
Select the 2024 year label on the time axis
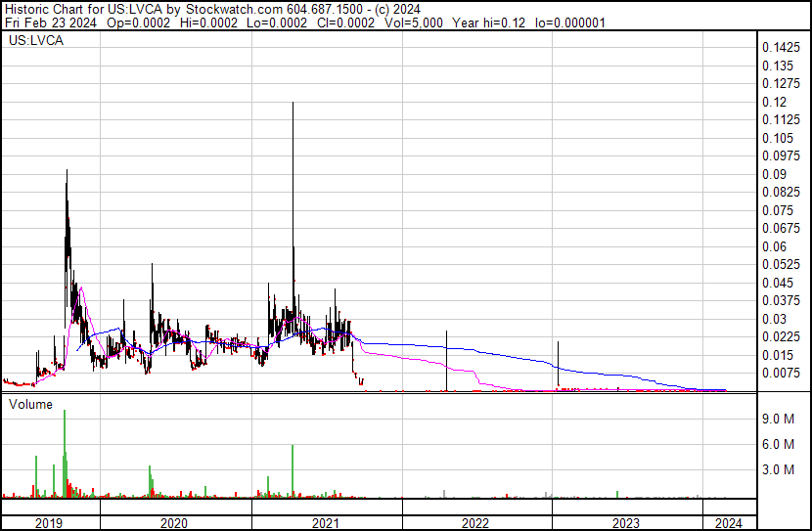(x=728, y=523)
